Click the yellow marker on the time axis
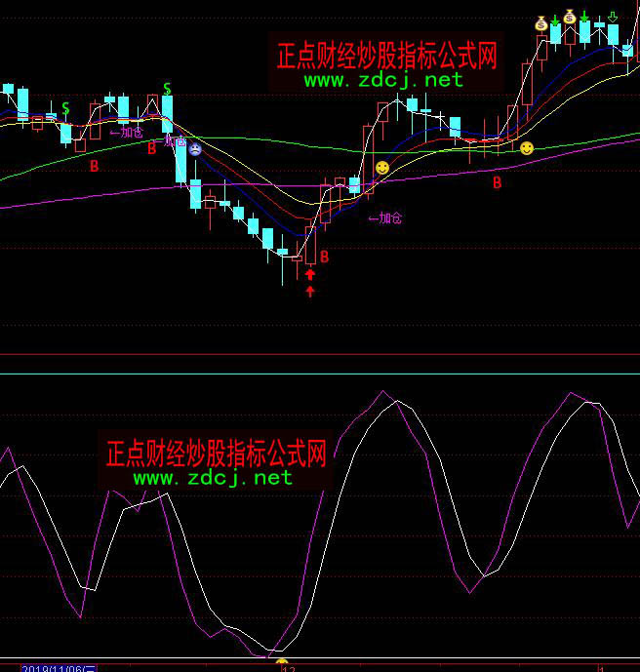 [282, 663]
